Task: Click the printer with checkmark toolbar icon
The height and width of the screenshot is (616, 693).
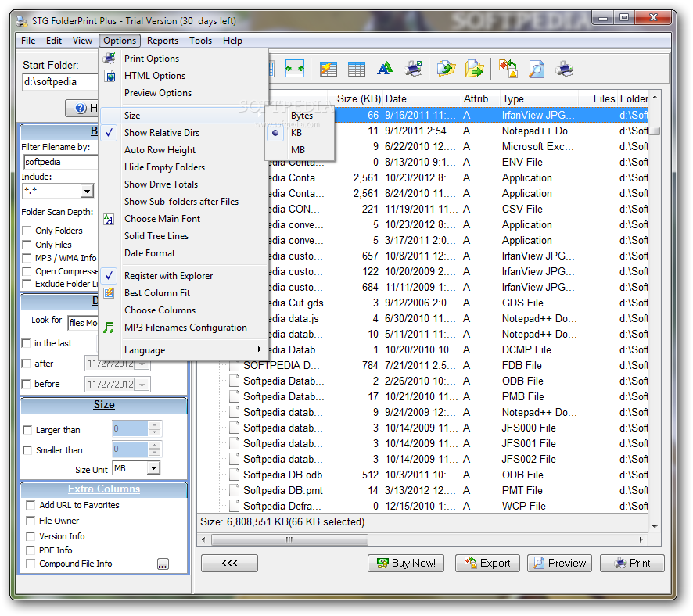Action: (x=413, y=69)
